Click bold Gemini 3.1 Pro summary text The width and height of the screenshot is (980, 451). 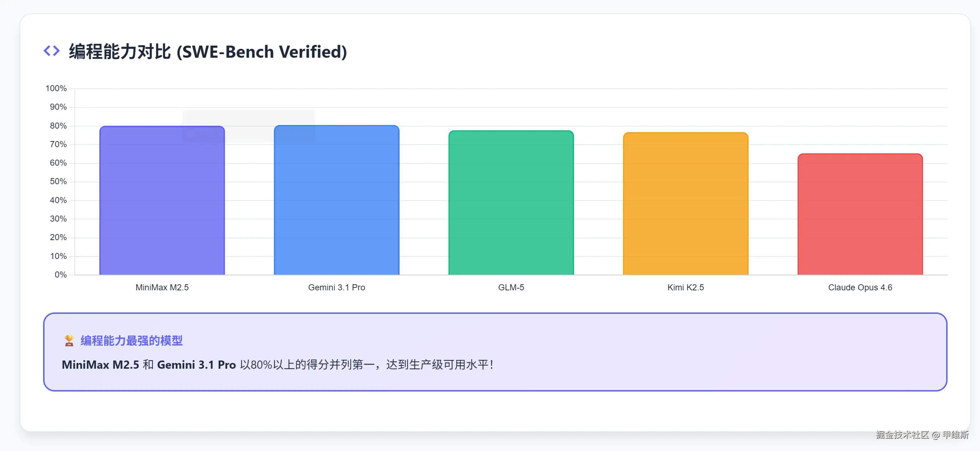pos(196,364)
